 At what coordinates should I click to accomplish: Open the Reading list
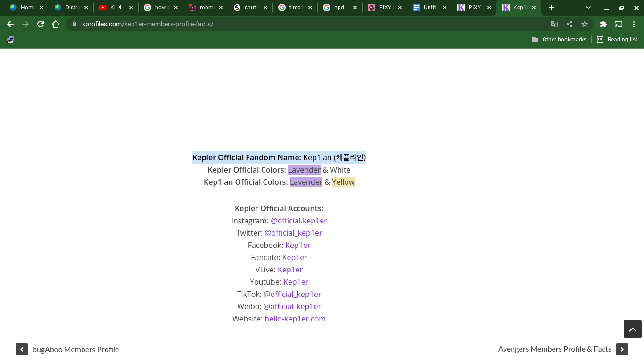coord(617,40)
